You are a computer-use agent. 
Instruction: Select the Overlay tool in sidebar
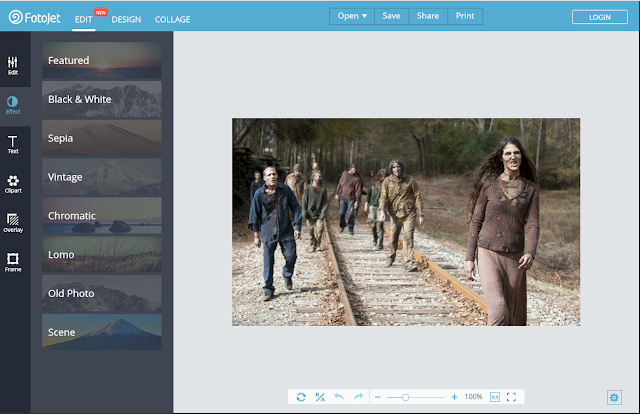[13, 223]
